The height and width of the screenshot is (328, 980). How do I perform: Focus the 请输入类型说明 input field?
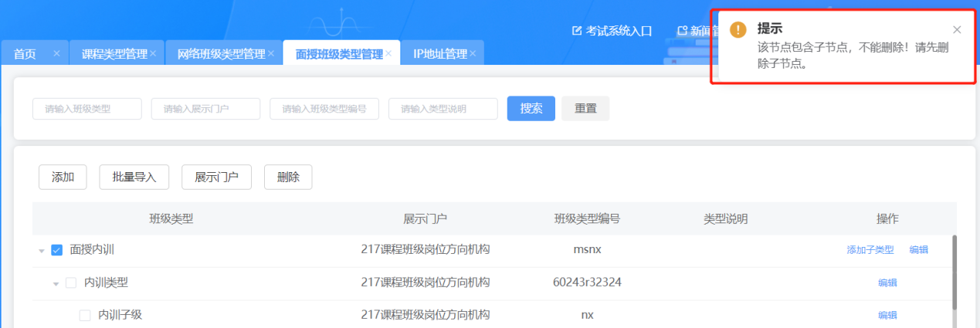click(x=443, y=109)
